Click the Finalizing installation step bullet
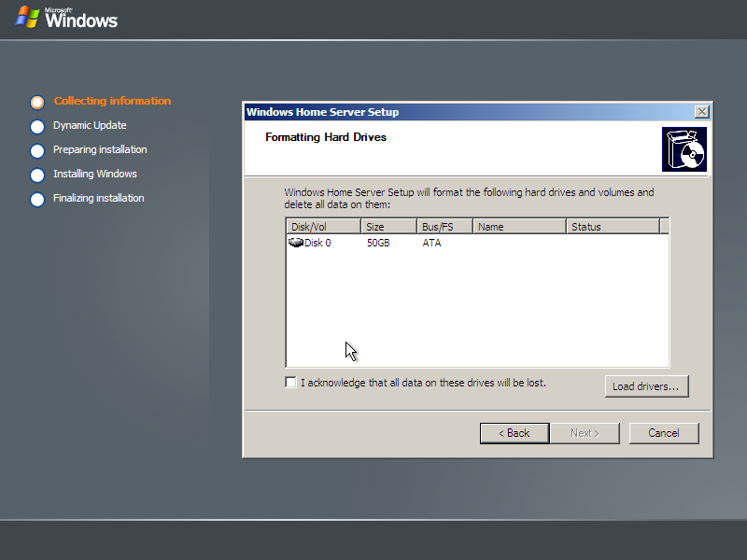Image resolution: width=747 pixels, height=560 pixels. coord(37,199)
